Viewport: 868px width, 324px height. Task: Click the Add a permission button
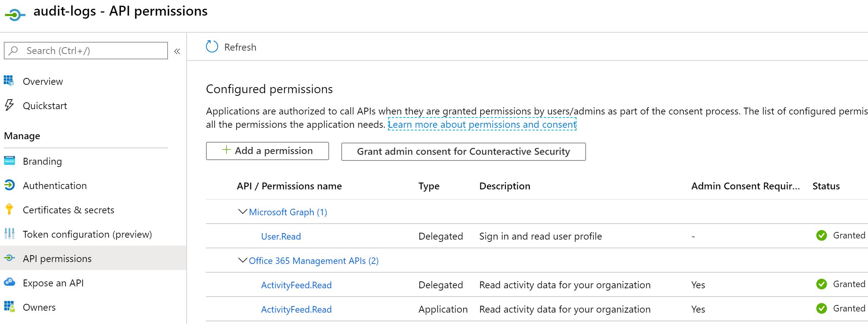[267, 151]
